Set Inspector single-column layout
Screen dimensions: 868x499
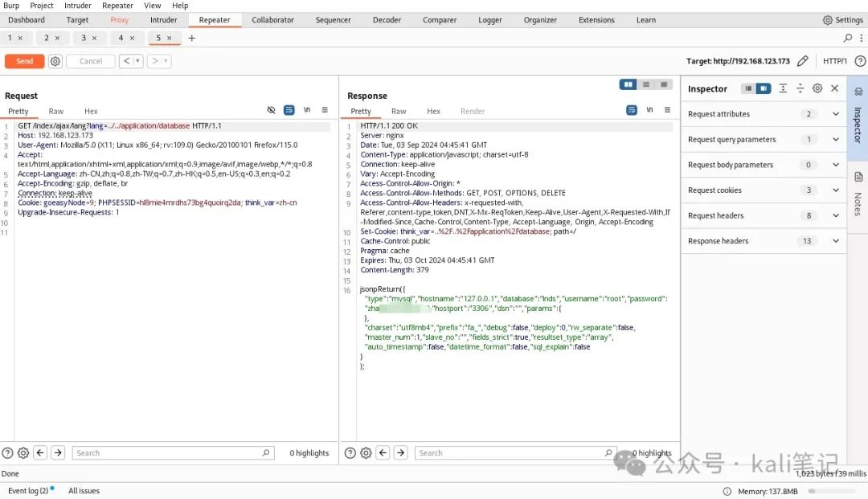(748, 88)
